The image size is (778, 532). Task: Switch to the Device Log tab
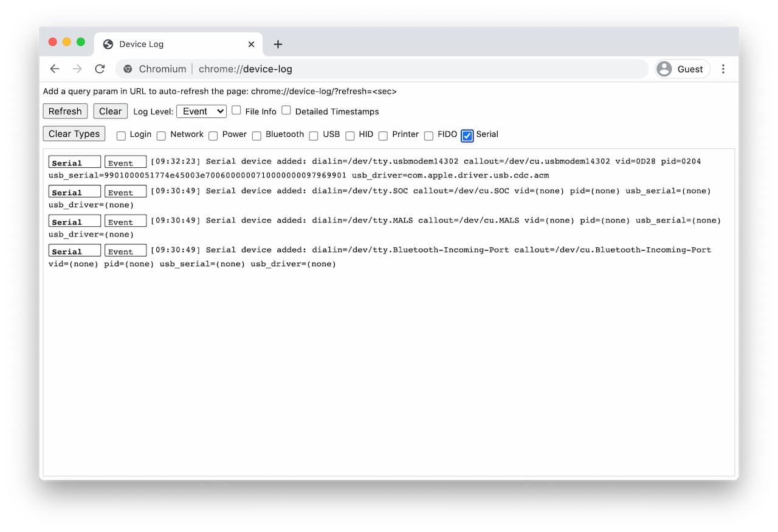[170, 44]
